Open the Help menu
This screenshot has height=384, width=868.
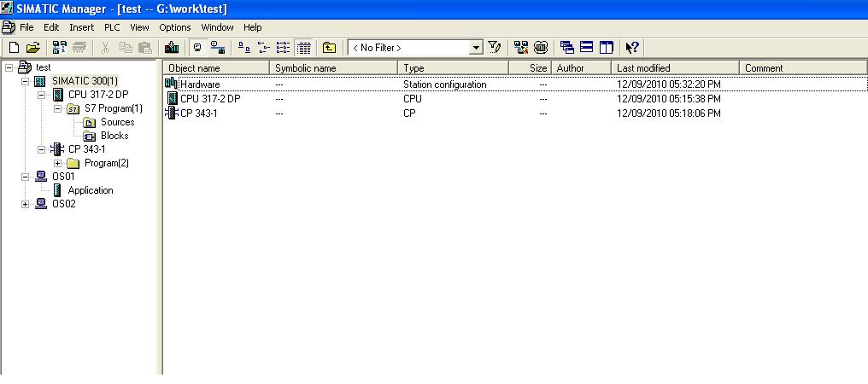pos(252,27)
